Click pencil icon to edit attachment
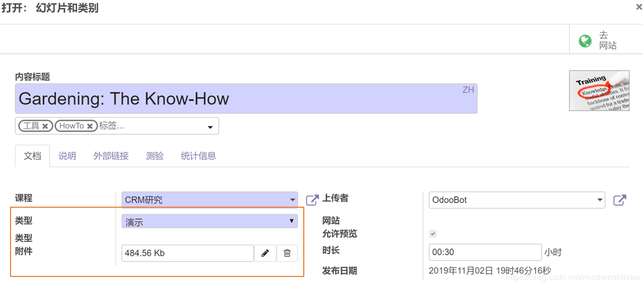This screenshot has width=644, height=287. 265,253
